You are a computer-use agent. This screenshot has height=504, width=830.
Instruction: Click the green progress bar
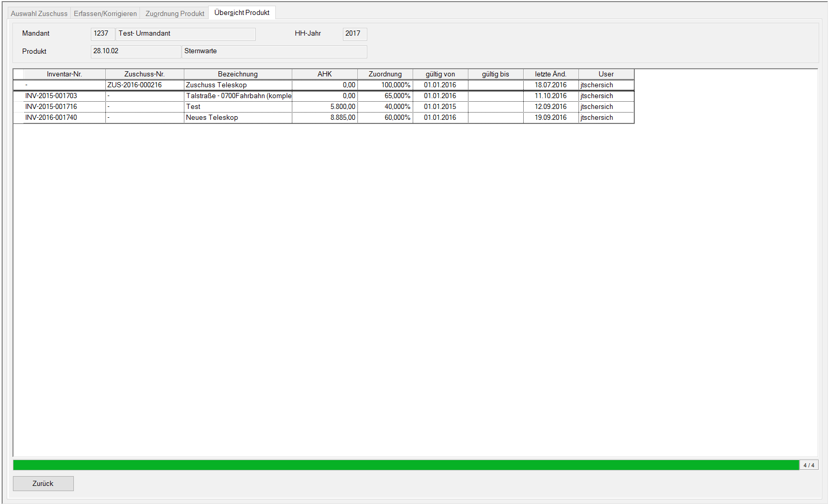coord(405,465)
